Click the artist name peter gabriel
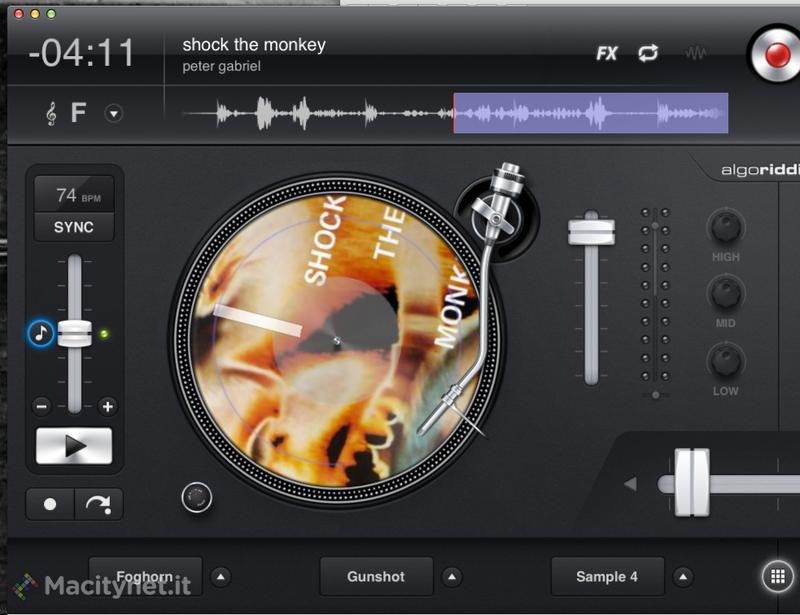800x615 pixels. click(x=221, y=66)
